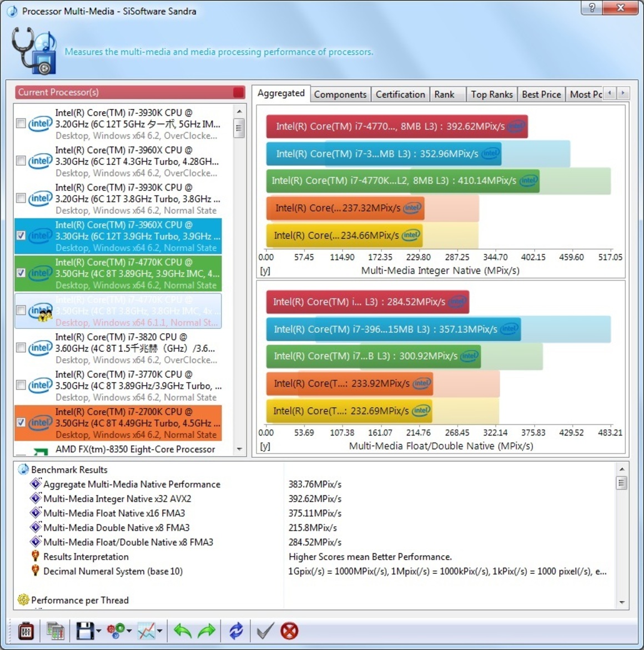Image resolution: width=644 pixels, height=650 pixels.
Task: Click the [y] axis toggle under Float/Double chart
Action: [265, 447]
